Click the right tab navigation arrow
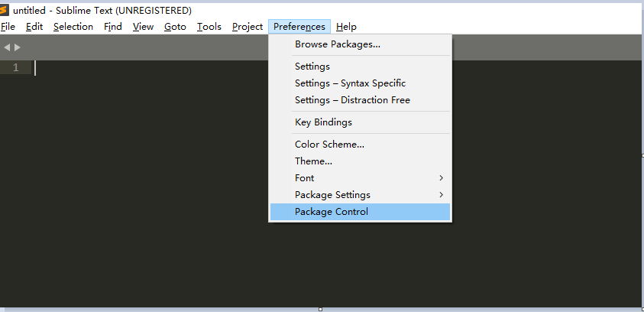Viewport: 644px width, 312px height. (x=18, y=47)
